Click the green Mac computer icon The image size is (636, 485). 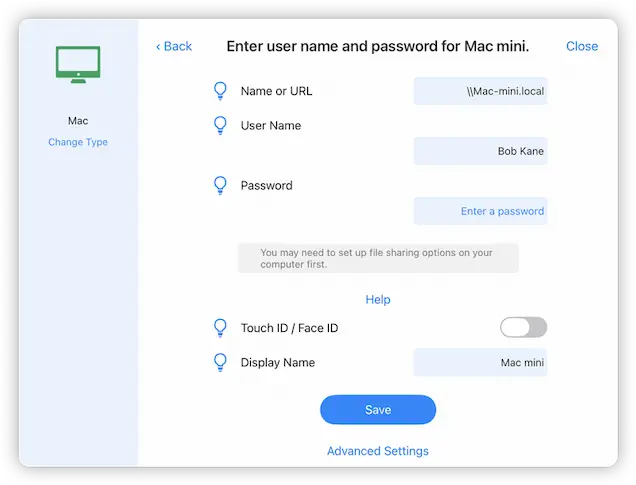tap(78, 64)
